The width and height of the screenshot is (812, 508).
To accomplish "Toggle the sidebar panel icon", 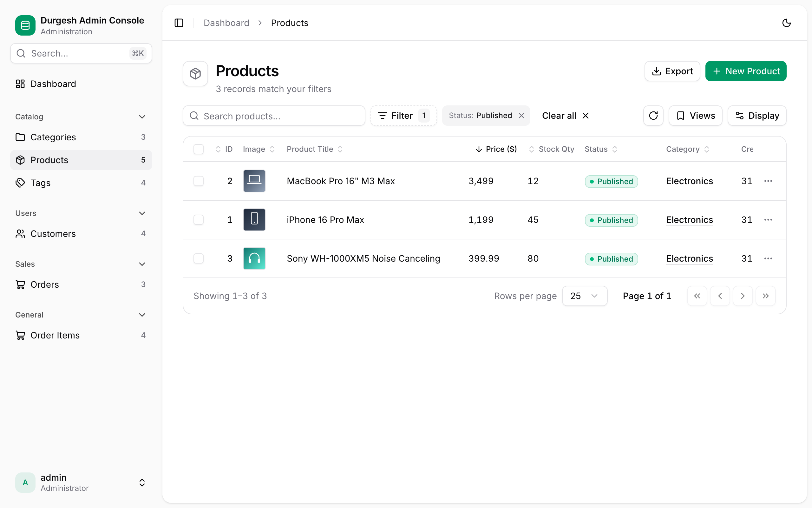I will pos(179,23).
